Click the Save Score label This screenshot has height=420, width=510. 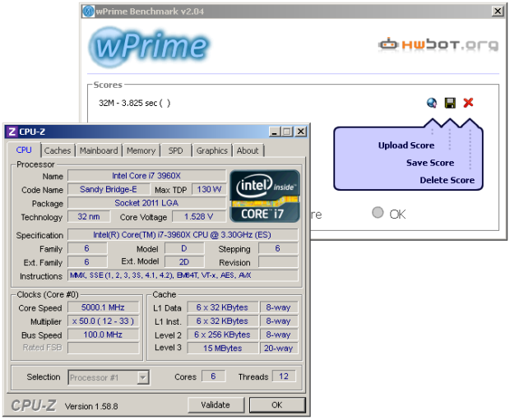coord(430,163)
